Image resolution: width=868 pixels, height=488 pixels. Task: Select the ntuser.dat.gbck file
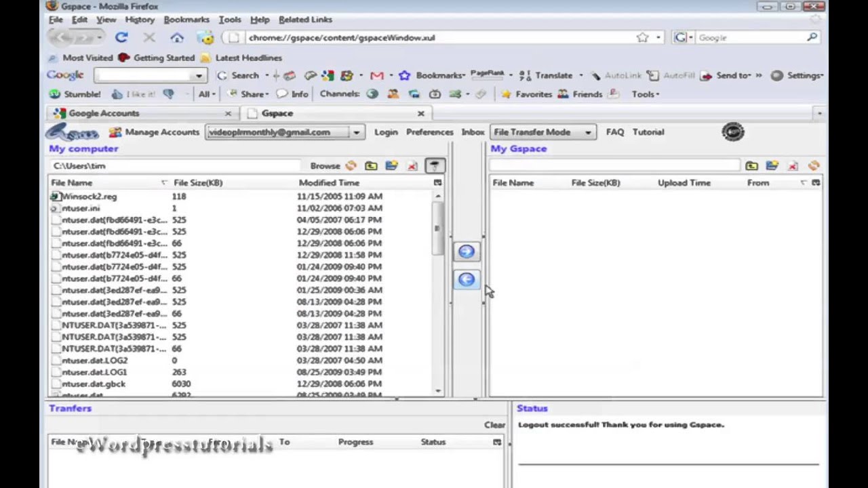[x=94, y=384]
